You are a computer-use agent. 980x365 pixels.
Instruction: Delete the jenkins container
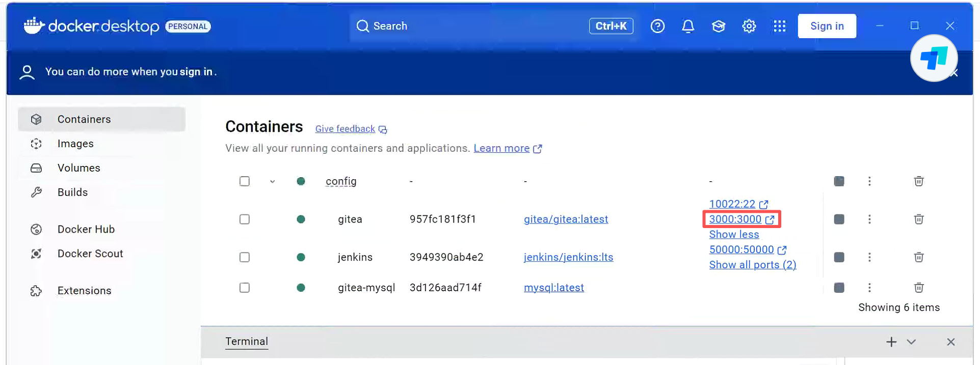tap(919, 257)
